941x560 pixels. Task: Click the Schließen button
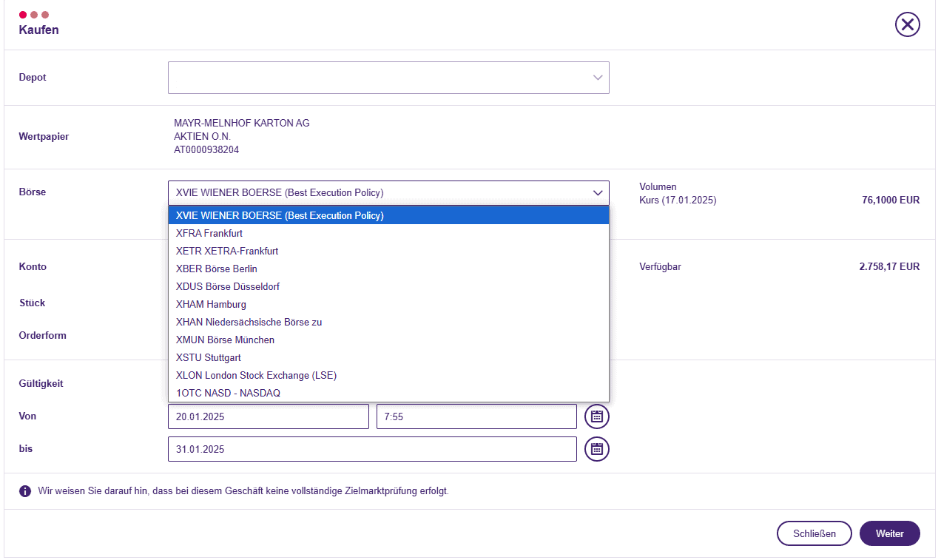tap(814, 533)
